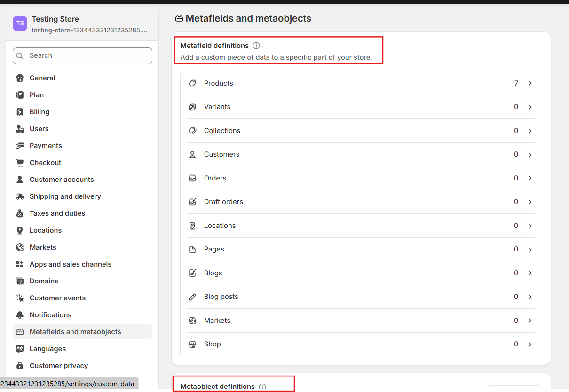Click the info icon beside Metafield definitions
Image resolution: width=569 pixels, height=392 pixels.
coord(256,46)
